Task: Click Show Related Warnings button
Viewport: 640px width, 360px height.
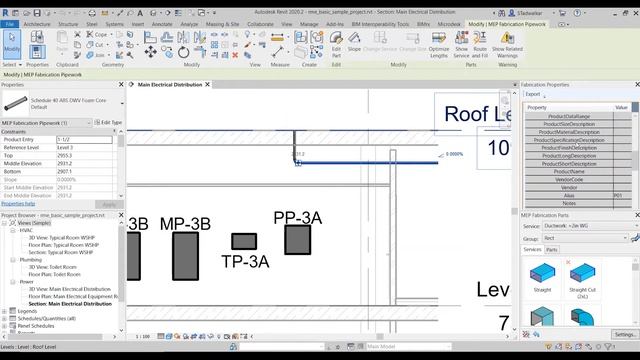Action: click(x=507, y=44)
